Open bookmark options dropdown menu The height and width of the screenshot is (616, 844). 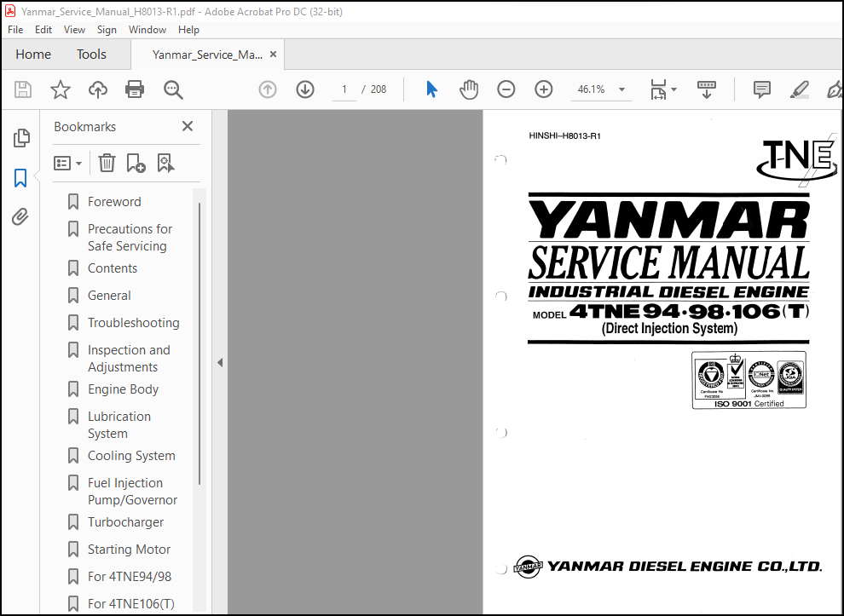point(68,163)
